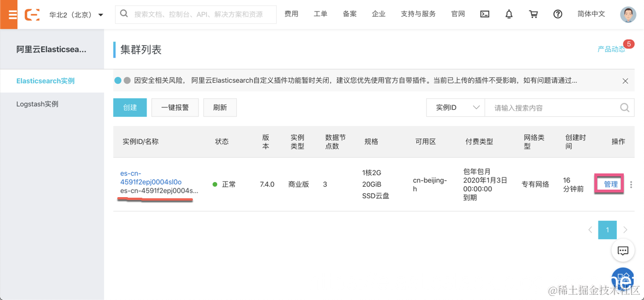Click the cn-beijing-h zone cell
Screen dimensions: 644x300
[x=430, y=184]
